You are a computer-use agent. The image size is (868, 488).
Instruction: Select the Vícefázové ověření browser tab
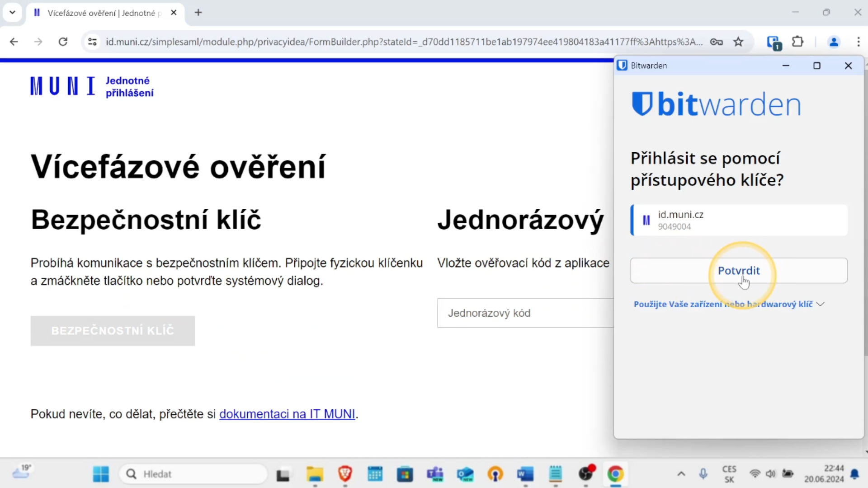(105, 13)
